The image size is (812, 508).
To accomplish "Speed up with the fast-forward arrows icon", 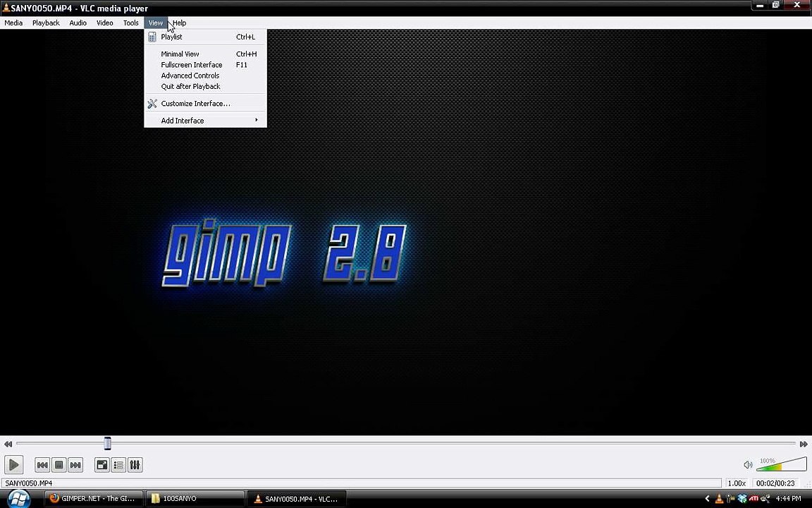I will click(804, 444).
